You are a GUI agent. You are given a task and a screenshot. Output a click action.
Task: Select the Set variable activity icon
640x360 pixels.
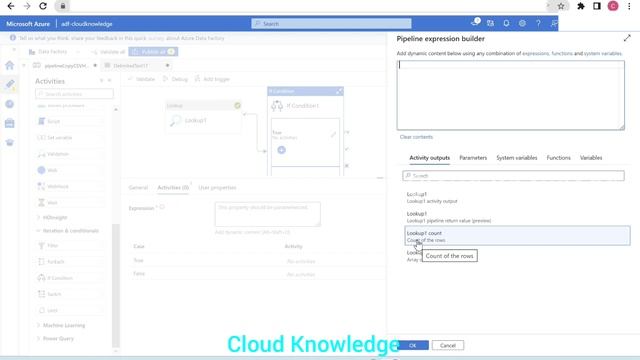coord(41,138)
